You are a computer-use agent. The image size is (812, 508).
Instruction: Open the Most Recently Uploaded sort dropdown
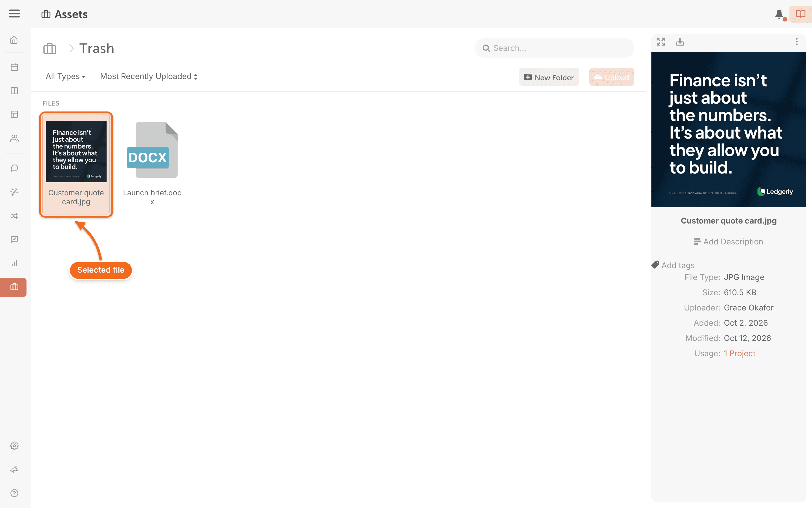pos(149,76)
